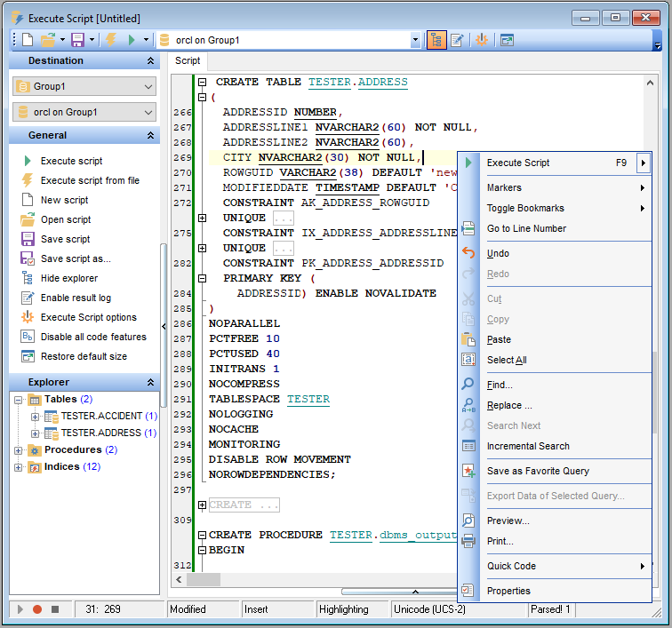Open the Group1 destination dropdown
672x628 pixels.
[x=148, y=86]
